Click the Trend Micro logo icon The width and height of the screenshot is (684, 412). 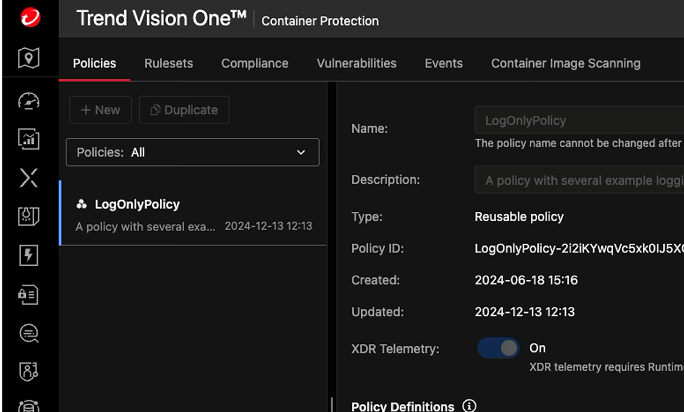29,18
